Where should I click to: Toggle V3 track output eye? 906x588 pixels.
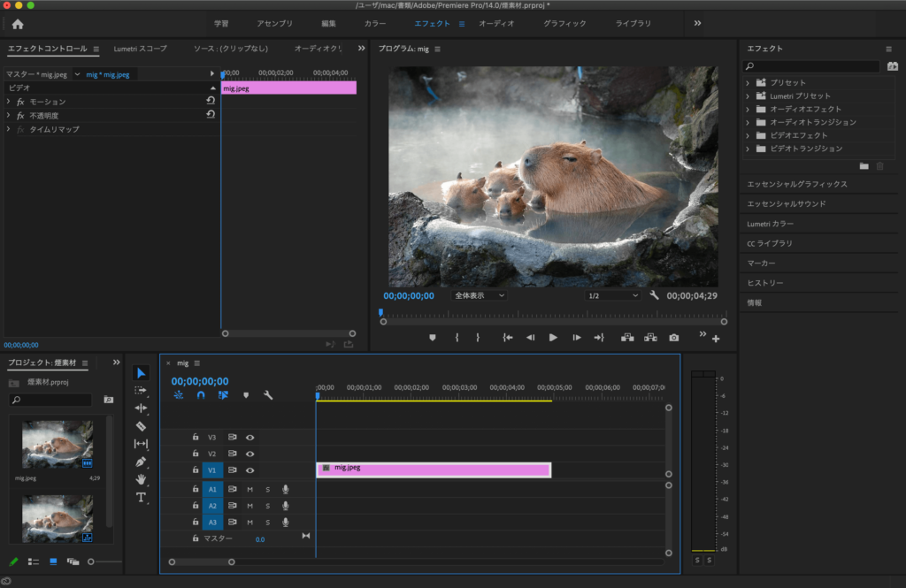coord(250,438)
